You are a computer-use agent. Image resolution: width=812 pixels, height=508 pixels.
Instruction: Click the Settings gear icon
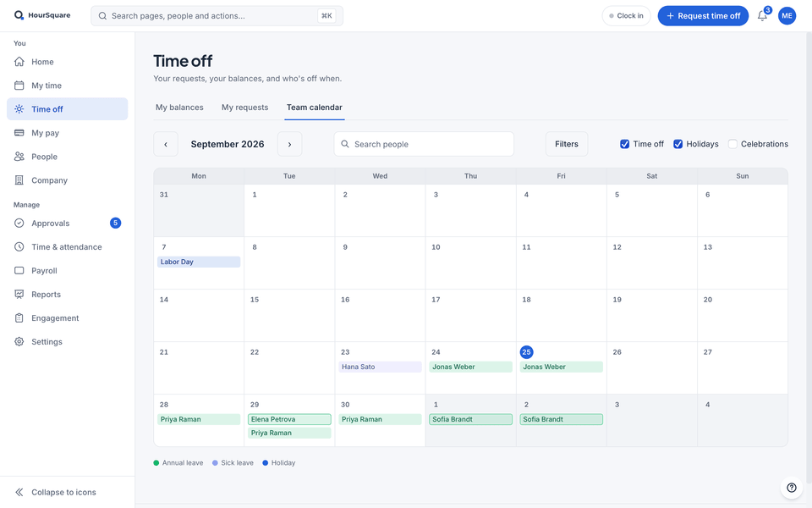click(19, 341)
